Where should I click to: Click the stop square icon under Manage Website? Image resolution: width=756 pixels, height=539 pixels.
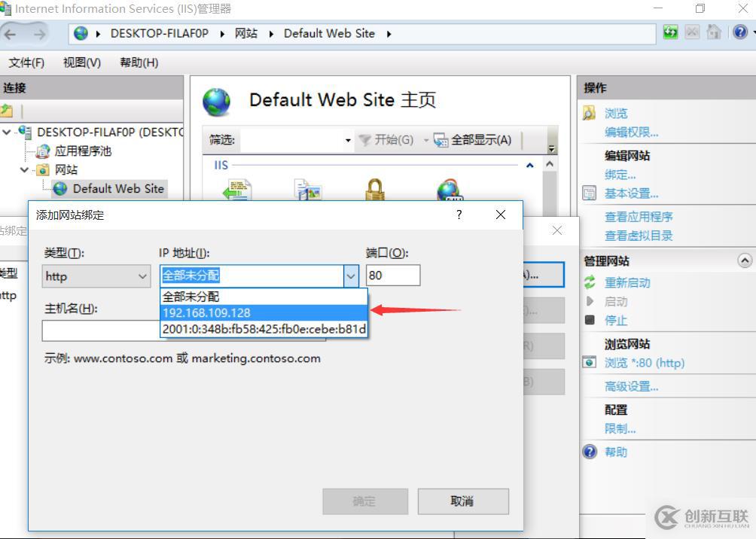[x=590, y=320]
